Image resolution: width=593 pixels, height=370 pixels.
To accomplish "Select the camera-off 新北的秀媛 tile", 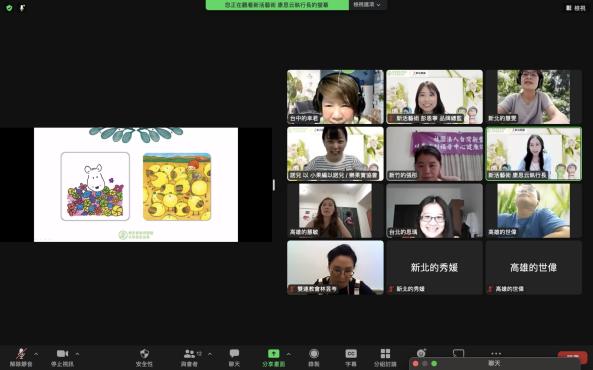I will pos(435,267).
